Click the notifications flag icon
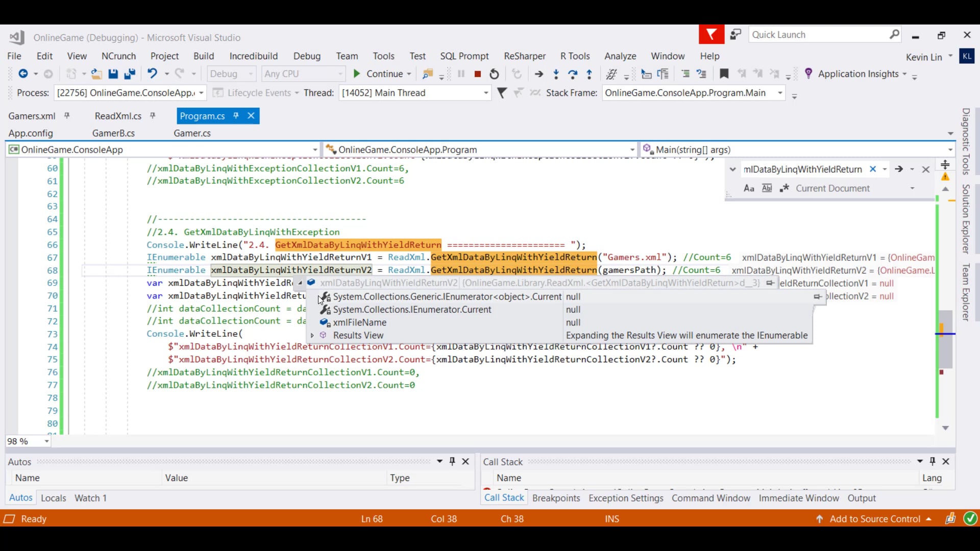 711,35
